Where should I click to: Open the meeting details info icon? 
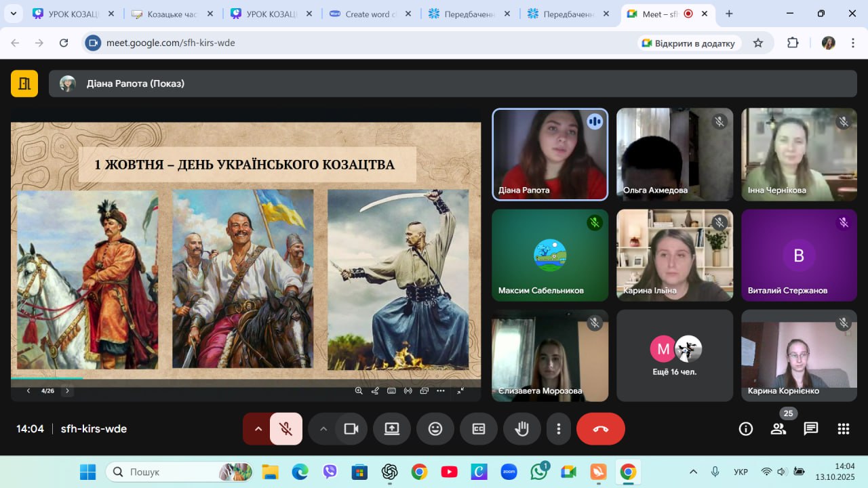pos(746,429)
